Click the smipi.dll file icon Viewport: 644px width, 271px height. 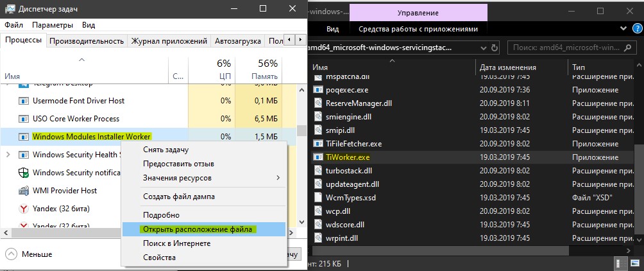click(318, 130)
